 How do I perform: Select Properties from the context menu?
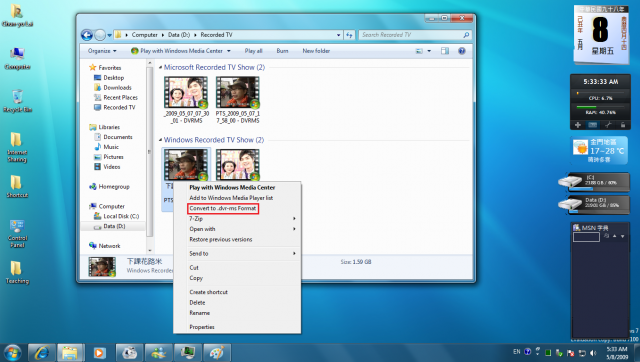pyautogui.click(x=202, y=327)
